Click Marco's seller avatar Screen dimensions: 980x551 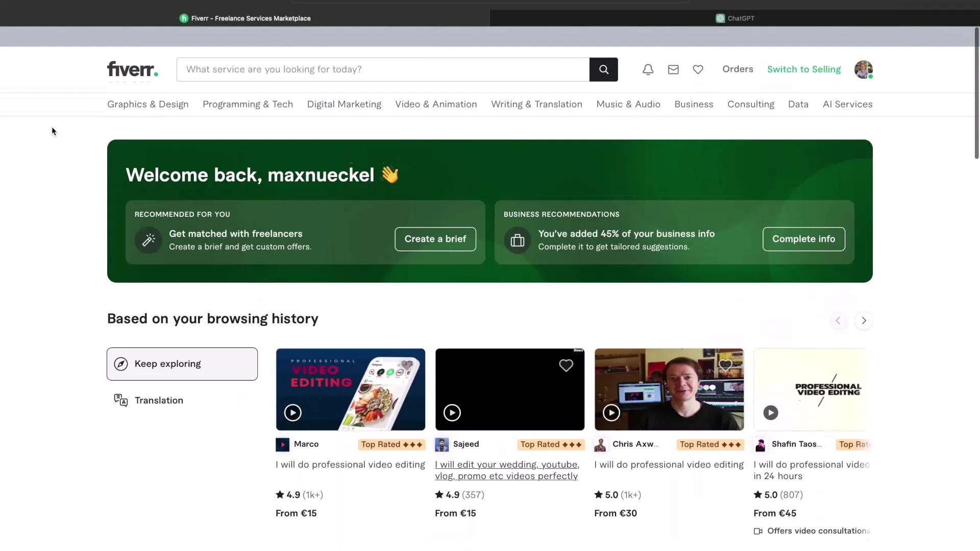click(282, 445)
